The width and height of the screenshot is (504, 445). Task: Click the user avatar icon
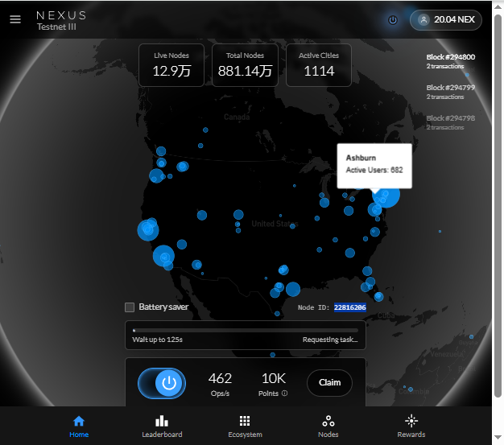(x=423, y=20)
